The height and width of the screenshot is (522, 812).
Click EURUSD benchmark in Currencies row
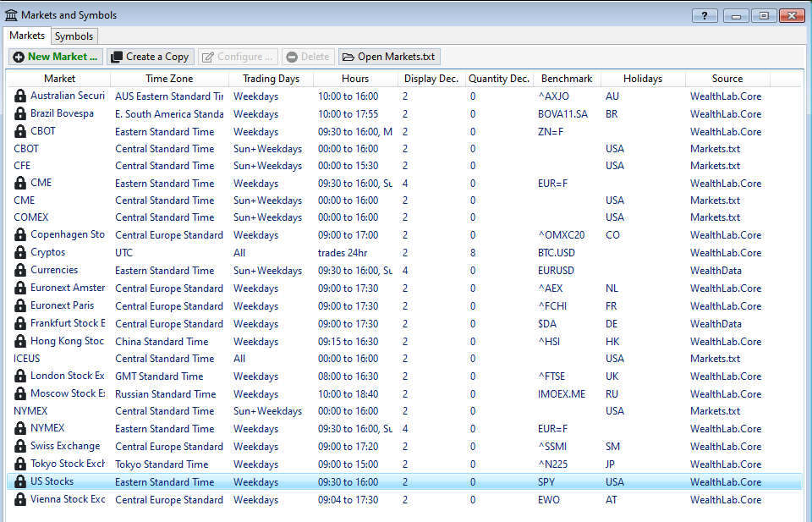[556, 271]
